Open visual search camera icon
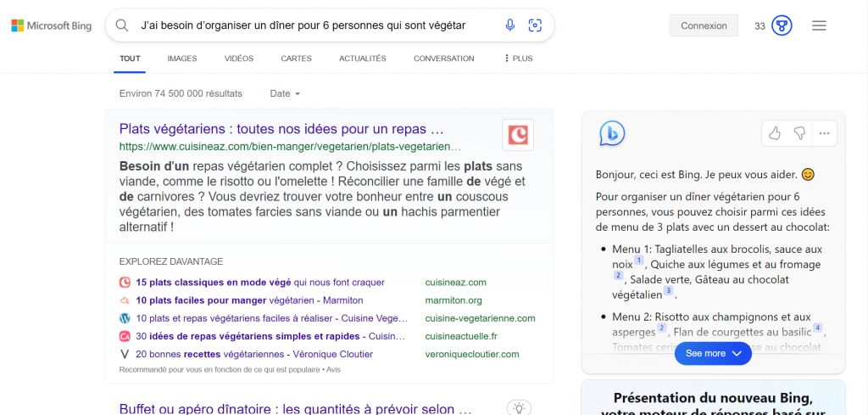Viewport: 868px width, 415px height. (x=535, y=25)
